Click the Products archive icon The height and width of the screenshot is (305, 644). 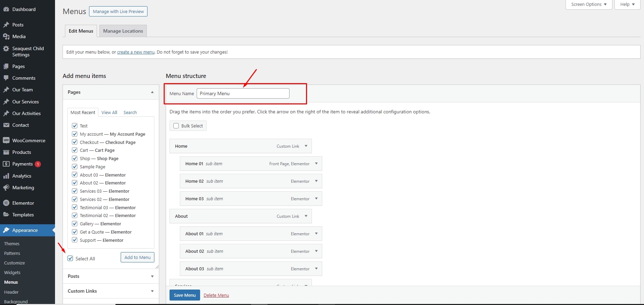[6, 152]
